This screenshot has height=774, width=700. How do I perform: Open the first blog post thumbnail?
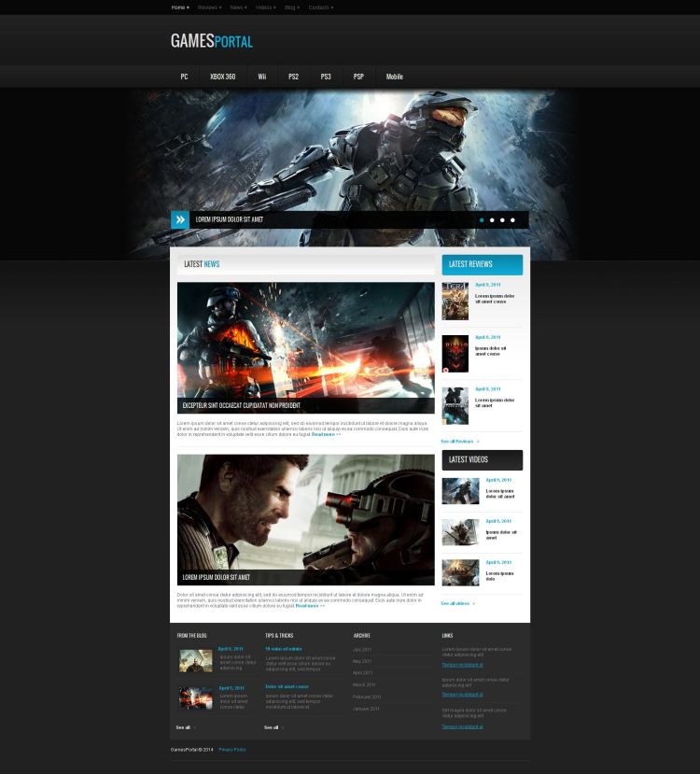[196, 660]
